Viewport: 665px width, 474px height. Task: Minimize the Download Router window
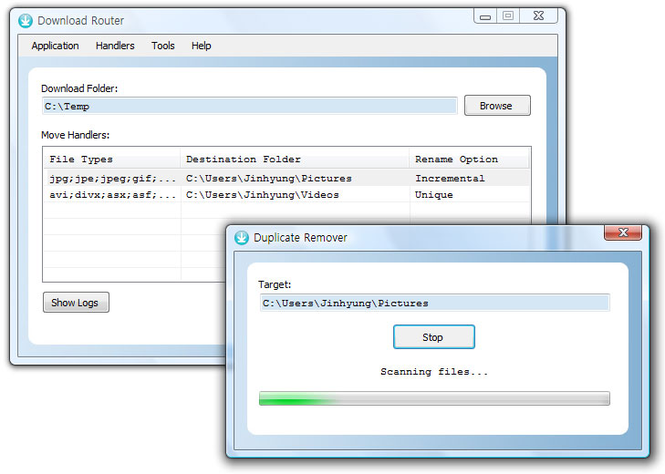(485, 17)
